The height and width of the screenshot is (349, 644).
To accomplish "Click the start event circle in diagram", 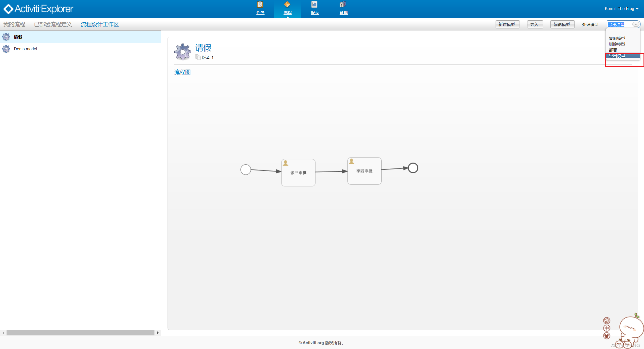I will [246, 169].
